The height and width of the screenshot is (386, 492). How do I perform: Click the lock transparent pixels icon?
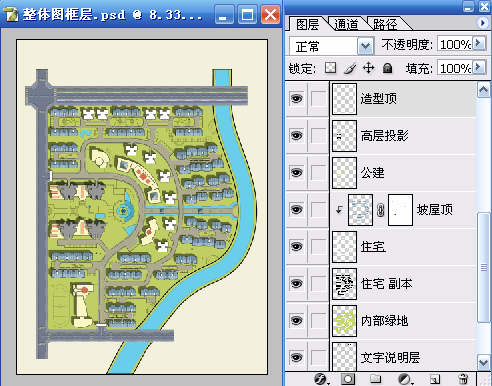(330, 68)
